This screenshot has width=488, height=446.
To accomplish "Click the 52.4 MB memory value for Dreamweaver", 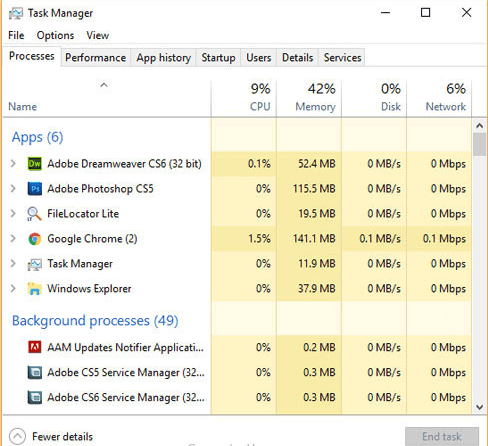I will point(317,164).
